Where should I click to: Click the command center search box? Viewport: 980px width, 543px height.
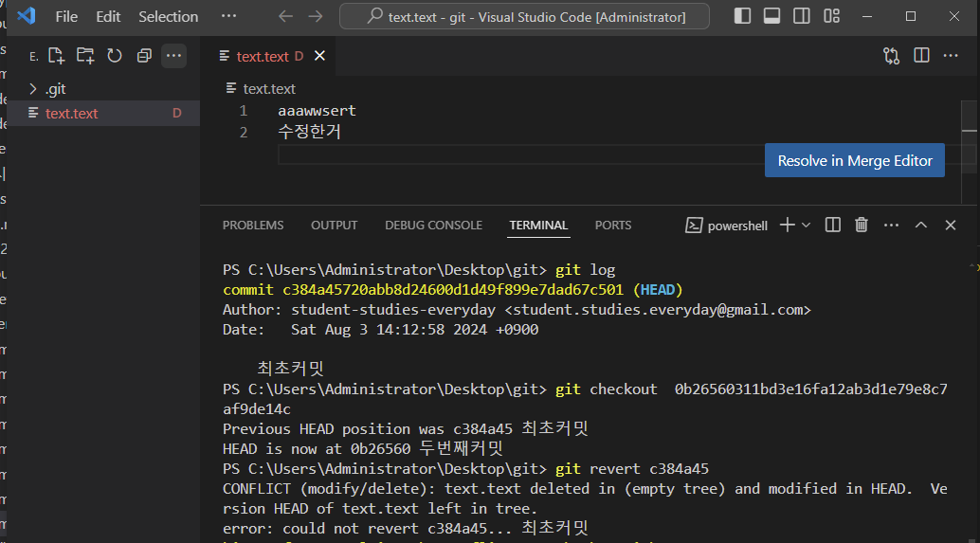click(x=525, y=16)
